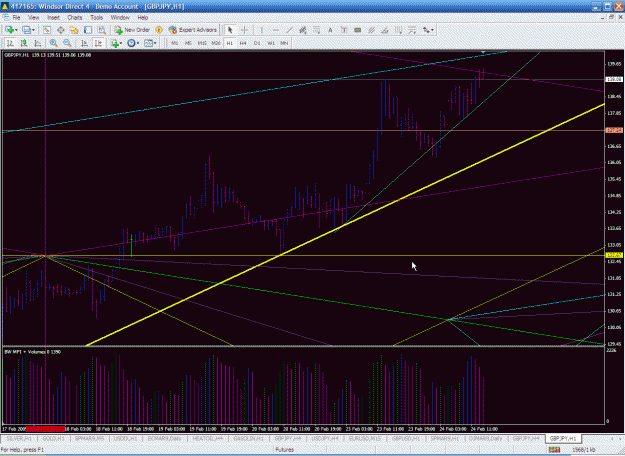Open the Insert menu
This screenshot has height=456, width=625.
click(x=53, y=18)
